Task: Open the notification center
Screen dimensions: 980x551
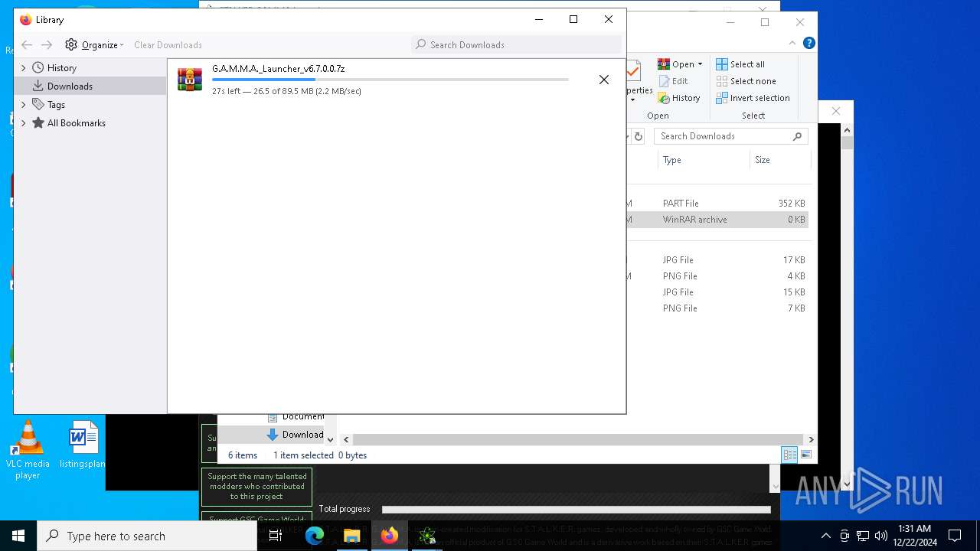Action: [955, 536]
